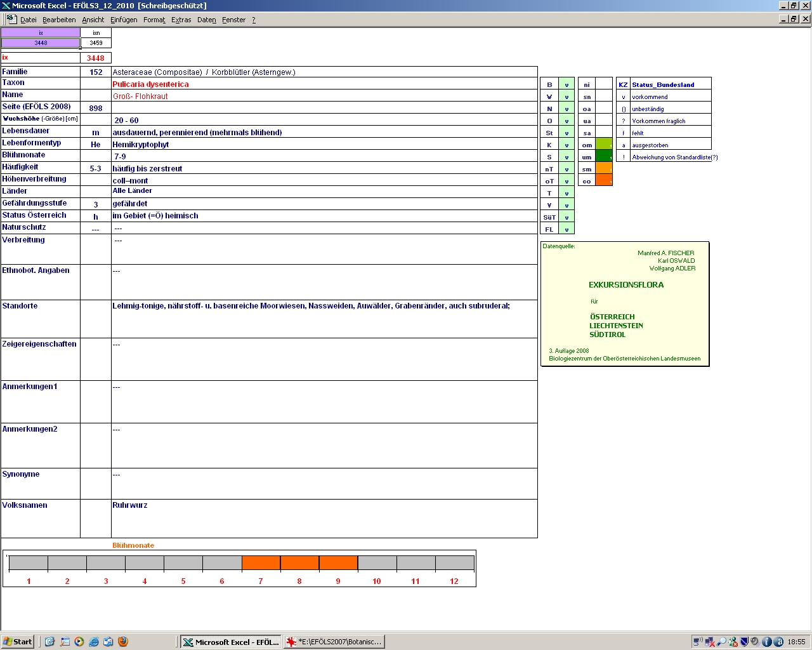Screen dimensions: 812x650
Task: Open Windows Media Player from quick launch
Action: [x=79, y=642]
